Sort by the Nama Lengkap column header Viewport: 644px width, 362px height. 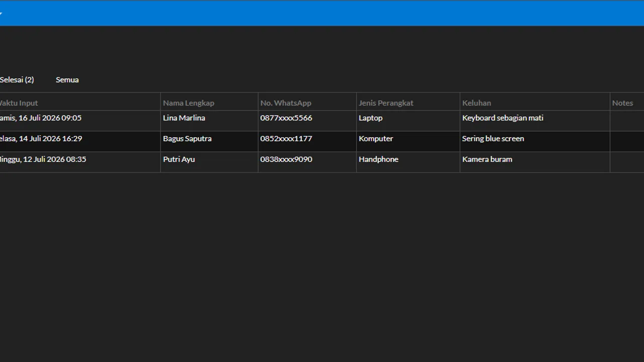click(189, 103)
